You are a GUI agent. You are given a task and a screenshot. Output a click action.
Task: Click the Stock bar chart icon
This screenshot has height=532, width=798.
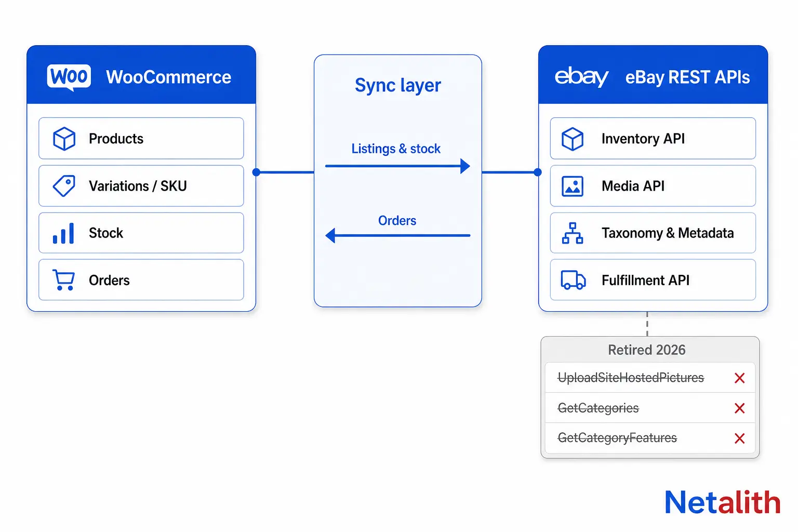(63, 233)
